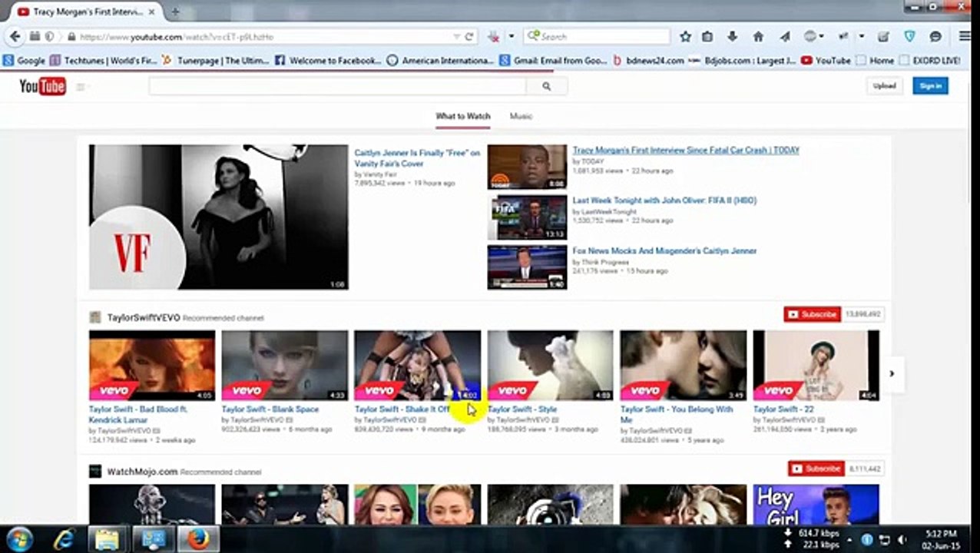Select the Tracy Morgan browser tab

coord(86,12)
